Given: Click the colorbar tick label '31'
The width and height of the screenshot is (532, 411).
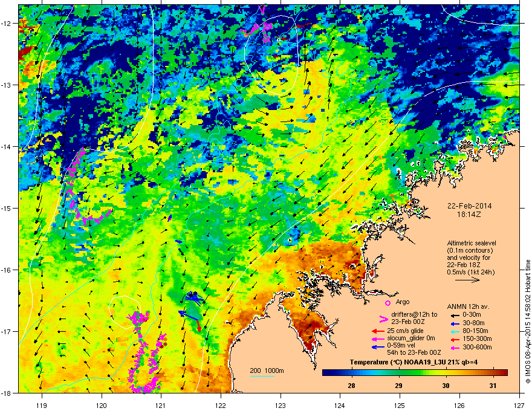Looking at the screenshot, I should [493, 386].
